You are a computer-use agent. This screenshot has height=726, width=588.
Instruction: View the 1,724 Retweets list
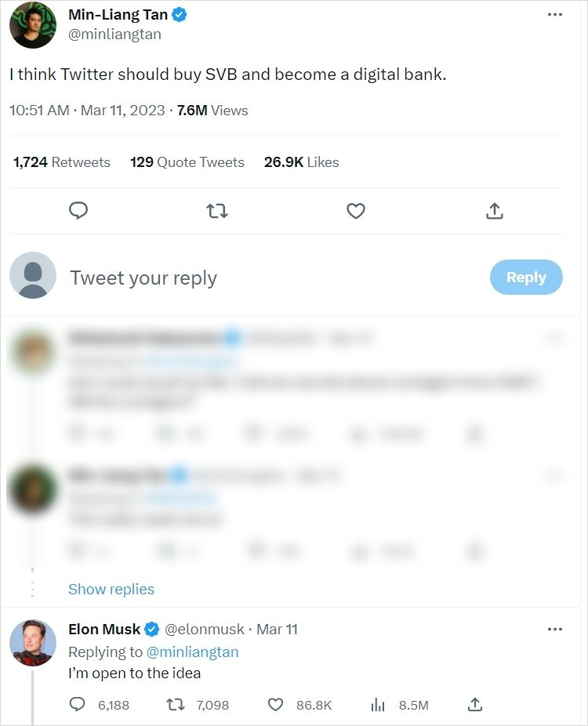click(x=62, y=162)
